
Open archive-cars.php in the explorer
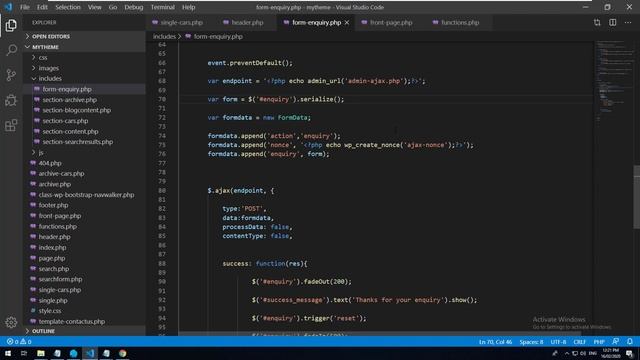point(61,173)
